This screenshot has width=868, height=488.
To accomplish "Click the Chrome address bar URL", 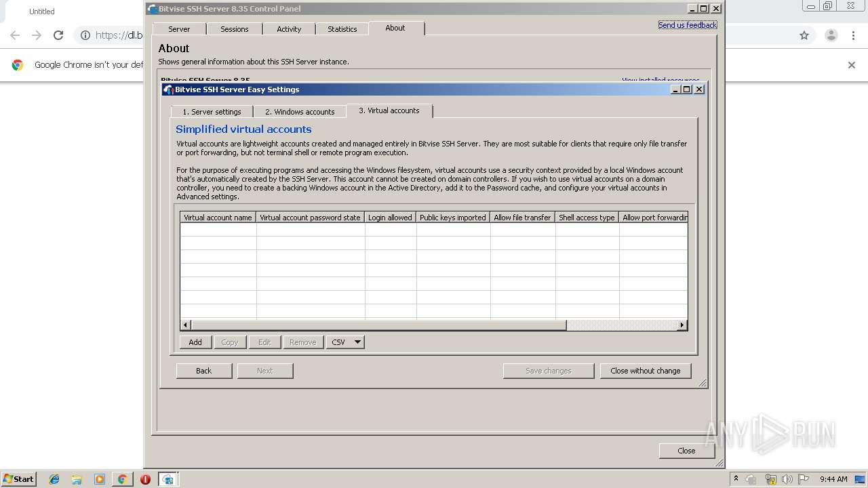I will click(x=119, y=35).
